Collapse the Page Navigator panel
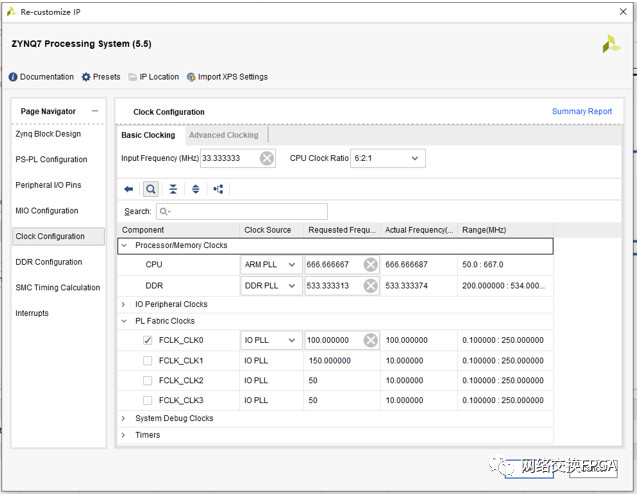 point(95,111)
